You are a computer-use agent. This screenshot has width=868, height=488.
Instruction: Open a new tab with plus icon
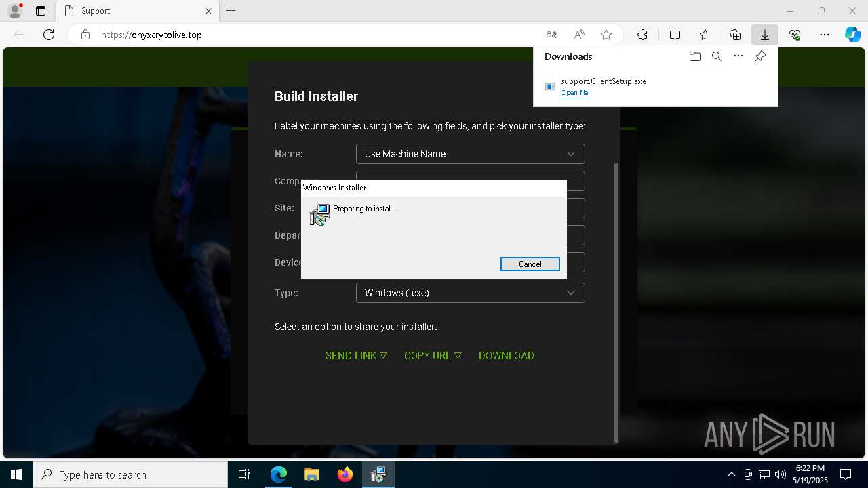click(x=231, y=11)
